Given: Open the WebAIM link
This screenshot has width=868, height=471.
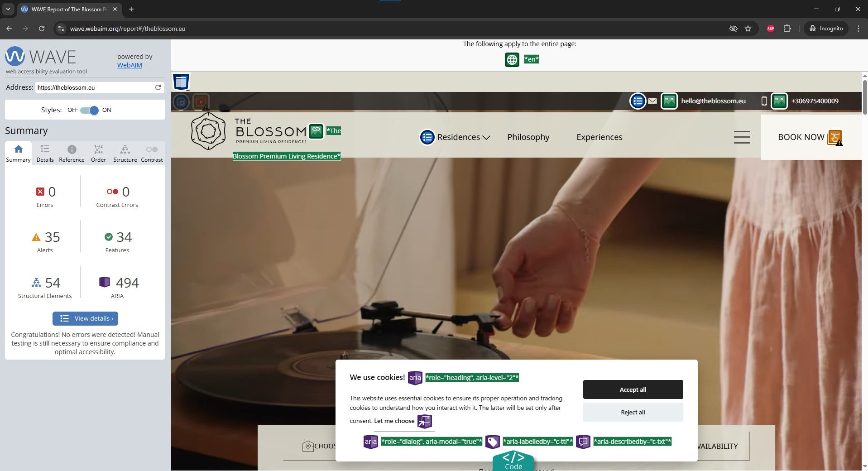Looking at the screenshot, I should click(x=129, y=65).
